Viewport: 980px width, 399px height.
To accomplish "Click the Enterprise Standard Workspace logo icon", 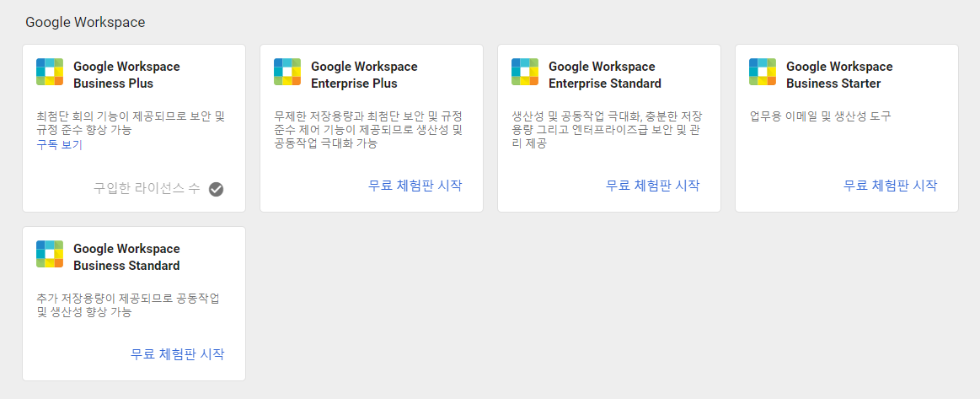I will click(x=525, y=72).
